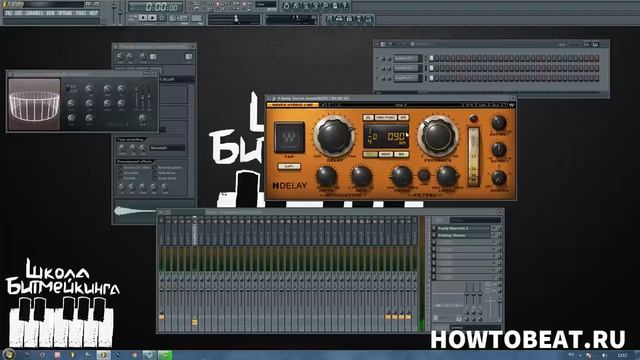Open Resample dropdown in channel settings time stretching
The width and height of the screenshot is (640, 360).
coord(167,148)
